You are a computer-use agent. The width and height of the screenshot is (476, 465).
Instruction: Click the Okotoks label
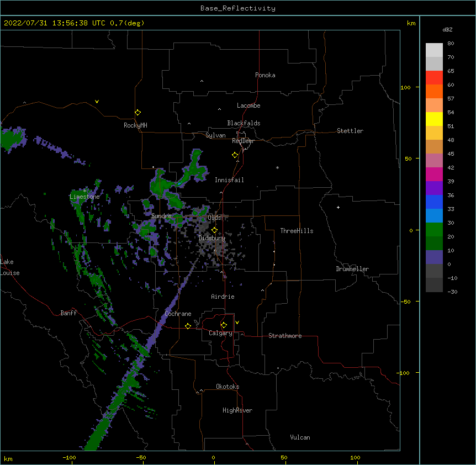[228, 387]
